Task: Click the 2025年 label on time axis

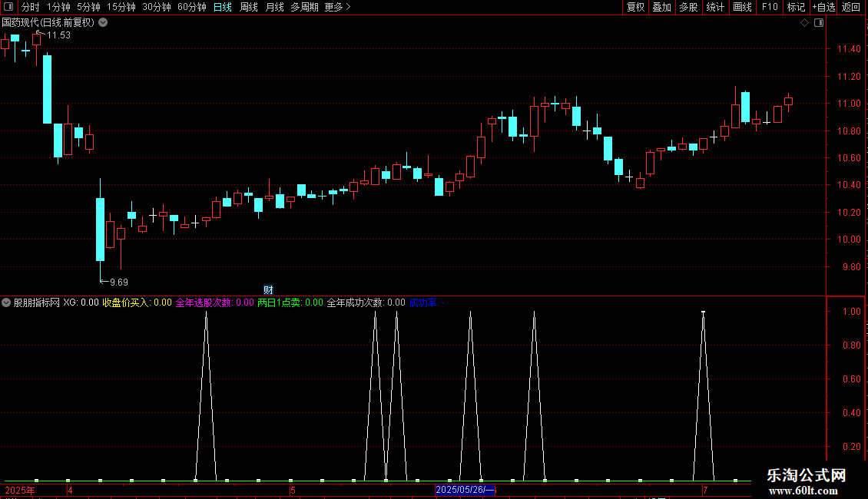Action: click(x=20, y=490)
